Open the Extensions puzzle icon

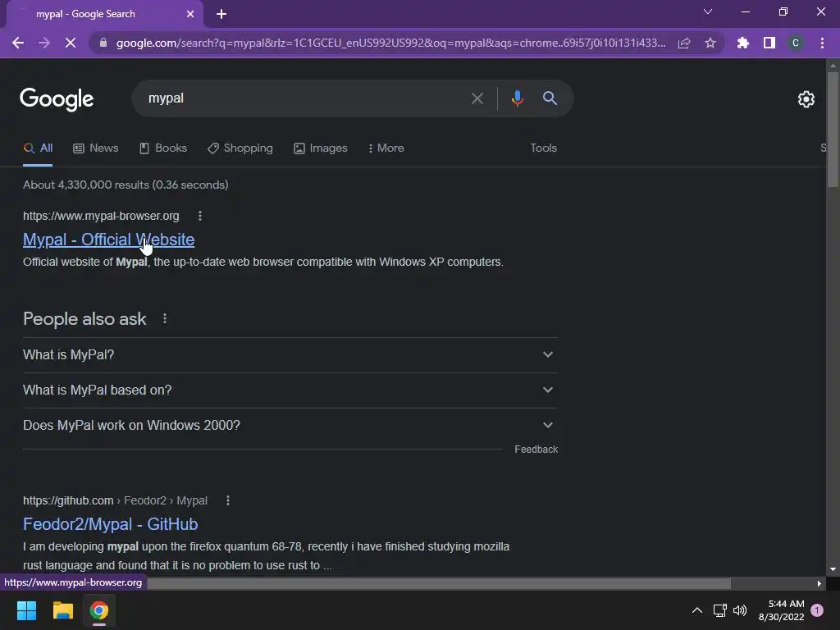coord(742,43)
